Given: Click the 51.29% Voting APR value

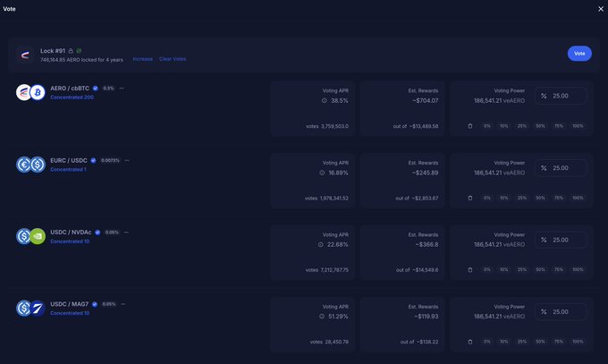Looking at the screenshot, I should (x=339, y=317).
